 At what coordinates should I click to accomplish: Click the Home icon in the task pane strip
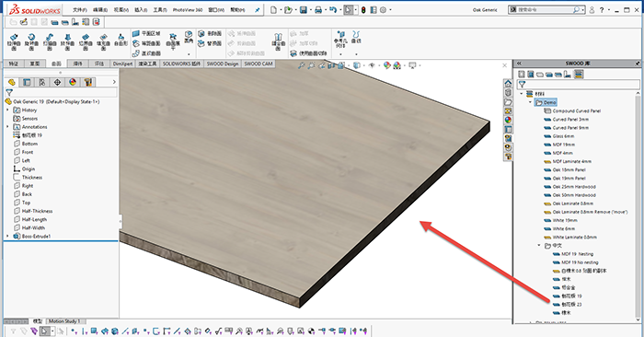(x=508, y=84)
